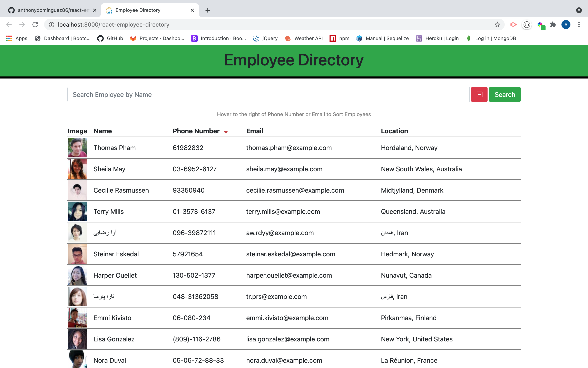The width and height of the screenshot is (588, 368).
Task: Bookmark this page with the star icon
Action: (497, 25)
